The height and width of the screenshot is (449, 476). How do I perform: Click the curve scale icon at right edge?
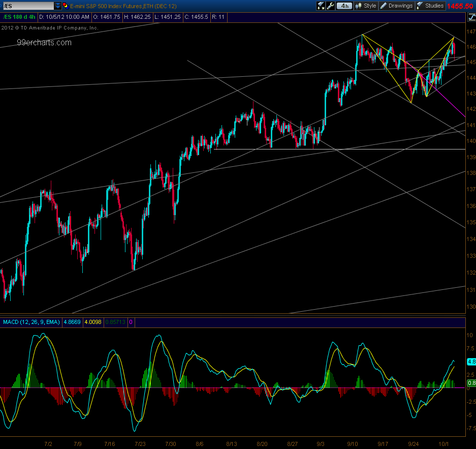tap(471, 17)
